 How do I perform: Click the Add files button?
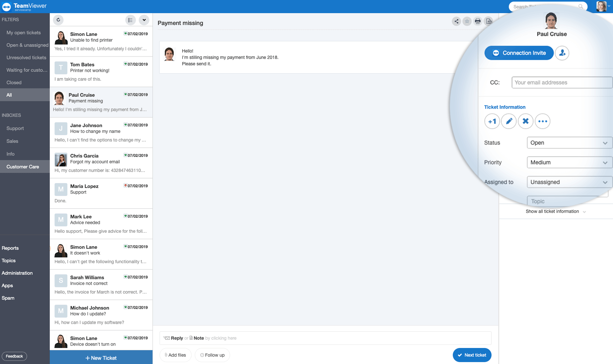coord(176,355)
